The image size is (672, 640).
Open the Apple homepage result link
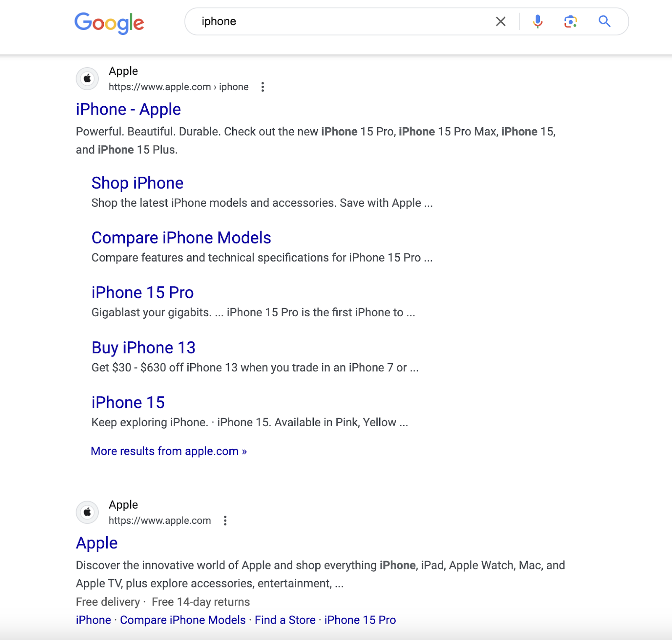[96, 543]
